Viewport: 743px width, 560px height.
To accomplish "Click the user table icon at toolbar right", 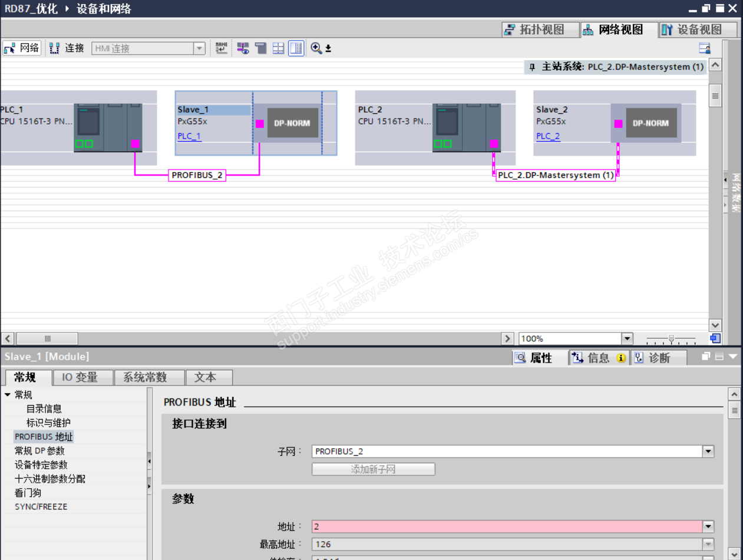I will [x=704, y=48].
